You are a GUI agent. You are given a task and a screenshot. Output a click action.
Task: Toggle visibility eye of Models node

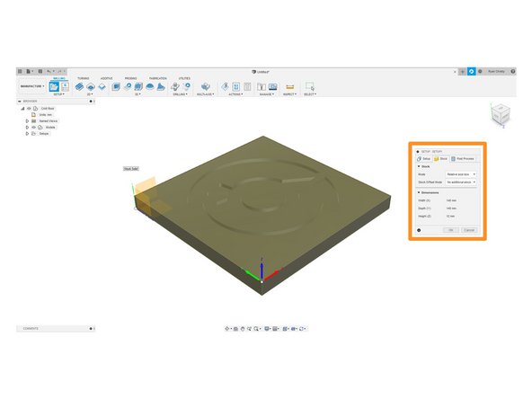click(x=33, y=128)
